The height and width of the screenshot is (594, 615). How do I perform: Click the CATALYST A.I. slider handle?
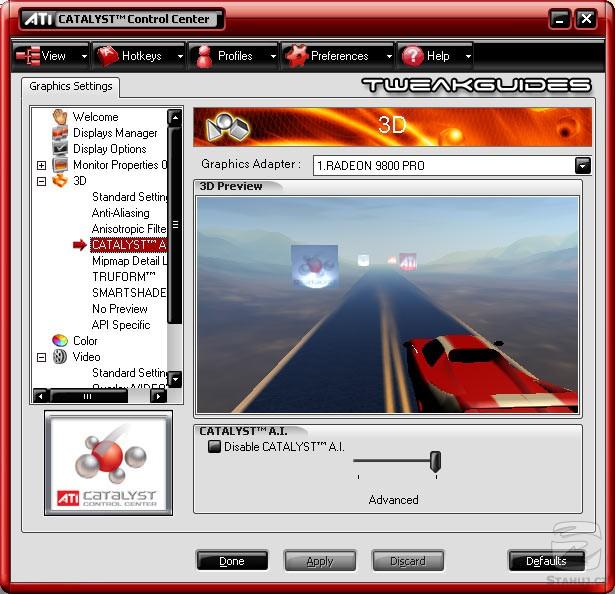435,461
